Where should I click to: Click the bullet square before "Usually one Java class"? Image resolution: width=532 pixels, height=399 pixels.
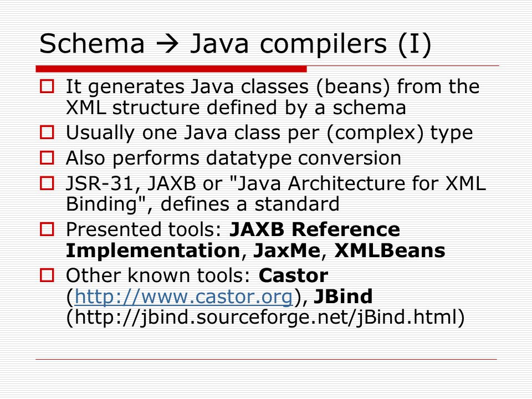pyautogui.click(x=47, y=132)
